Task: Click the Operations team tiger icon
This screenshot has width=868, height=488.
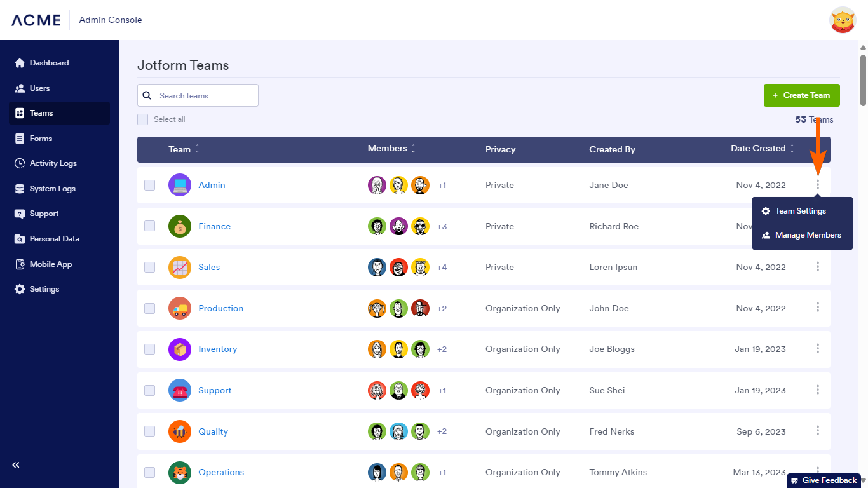Action: (x=180, y=472)
